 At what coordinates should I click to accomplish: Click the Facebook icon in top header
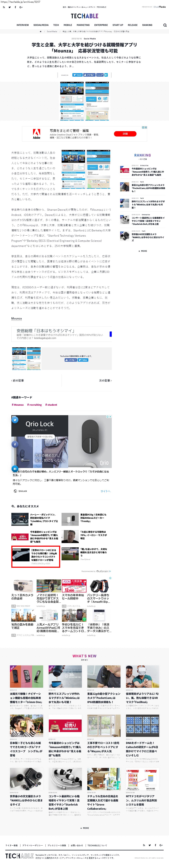(15, 7)
